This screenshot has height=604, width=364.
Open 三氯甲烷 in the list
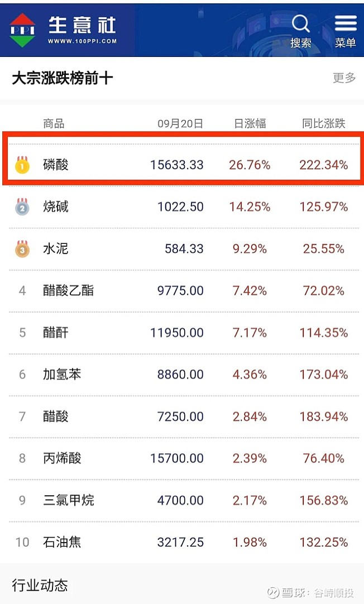[69, 500]
